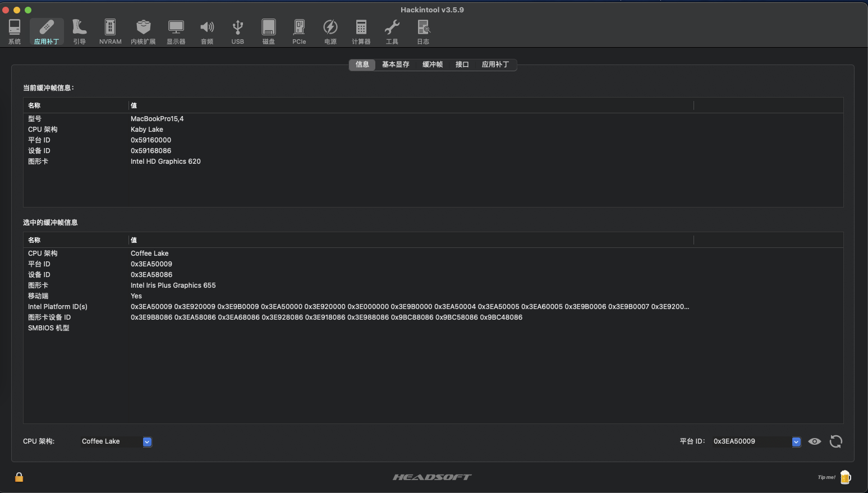Open the 计算器 calculator toolbar icon
The width and height of the screenshot is (868, 493).
coord(361,32)
